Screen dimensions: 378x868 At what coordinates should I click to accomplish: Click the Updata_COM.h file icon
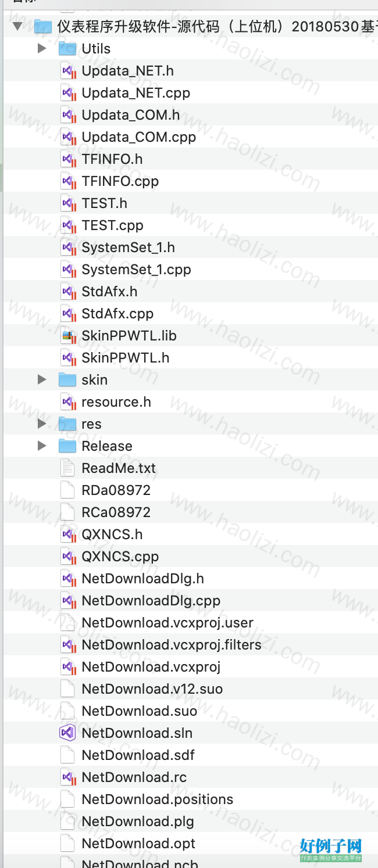68,114
